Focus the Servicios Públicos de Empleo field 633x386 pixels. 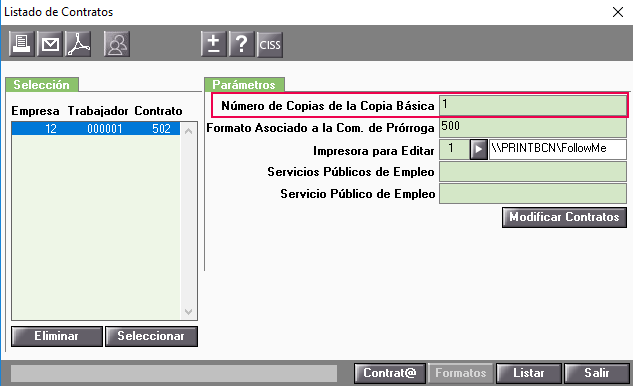pyautogui.click(x=532, y=172)
